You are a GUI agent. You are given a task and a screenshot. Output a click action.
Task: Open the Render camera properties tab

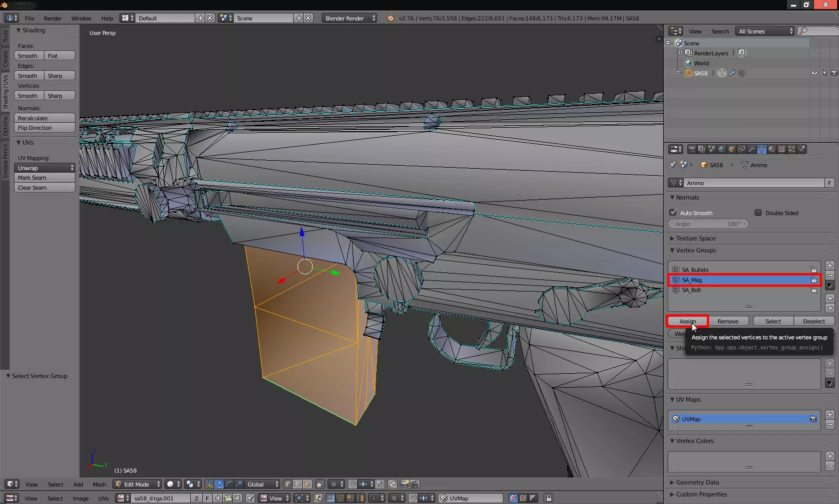[692, 149]
